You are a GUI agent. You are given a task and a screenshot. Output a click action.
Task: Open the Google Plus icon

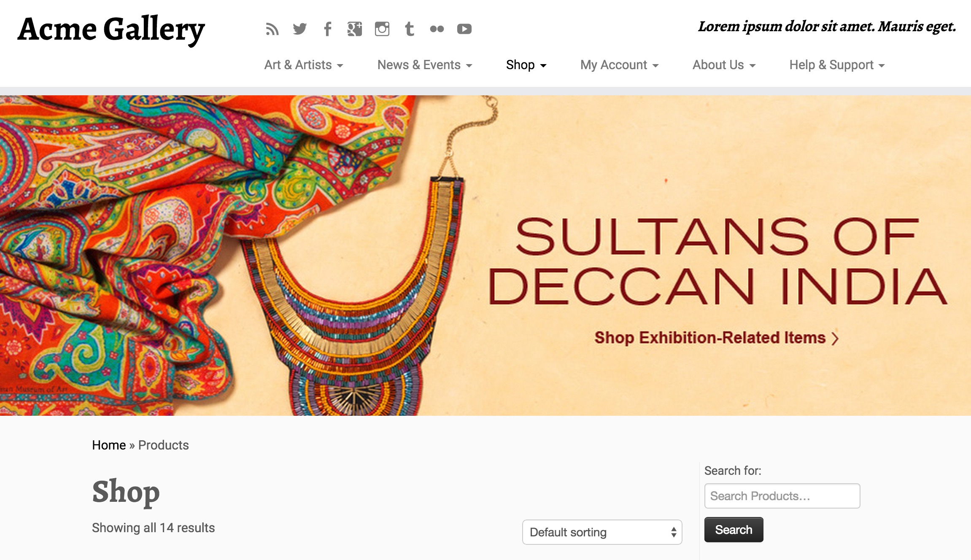click(354, 29)
